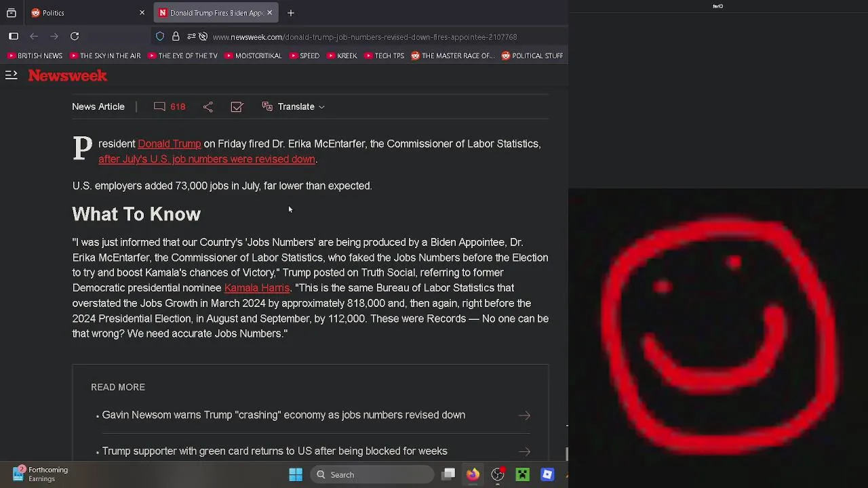The height and width of the screenshot is (488, 868).
Task: Switch to the Politics tab
Action: (x=88, y=13)
